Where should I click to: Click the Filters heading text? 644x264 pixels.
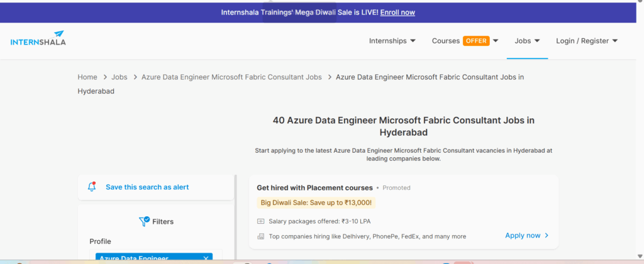pyautogui.click(x=163, y=222)
